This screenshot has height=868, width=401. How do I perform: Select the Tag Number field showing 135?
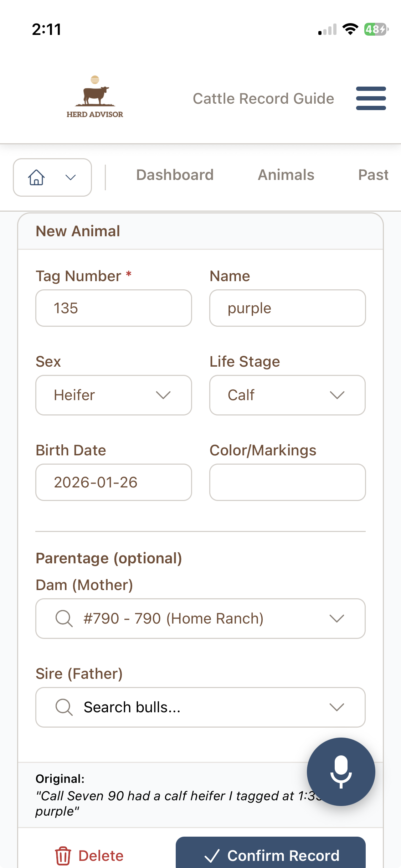[x=113, y=308]
